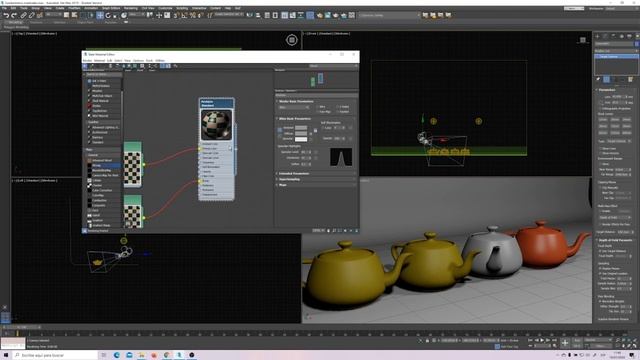Open the Display tab in command panel
Image resolution: width=640 pixels, height=360 pixels.
pyautogui.click(x=629, y=36)
